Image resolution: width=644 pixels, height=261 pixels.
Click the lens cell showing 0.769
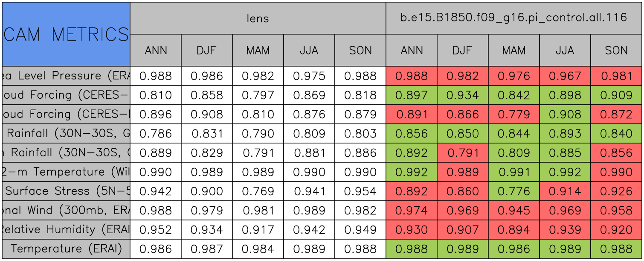258,191
